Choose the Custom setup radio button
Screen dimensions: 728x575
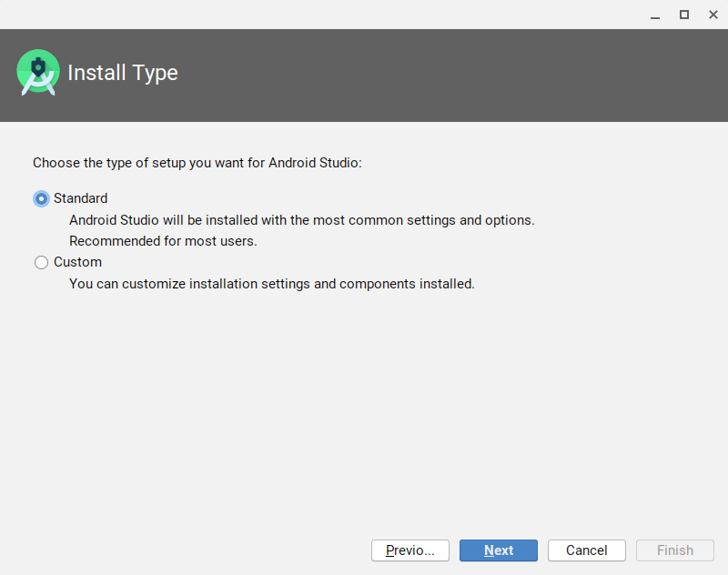coord(41,262)
